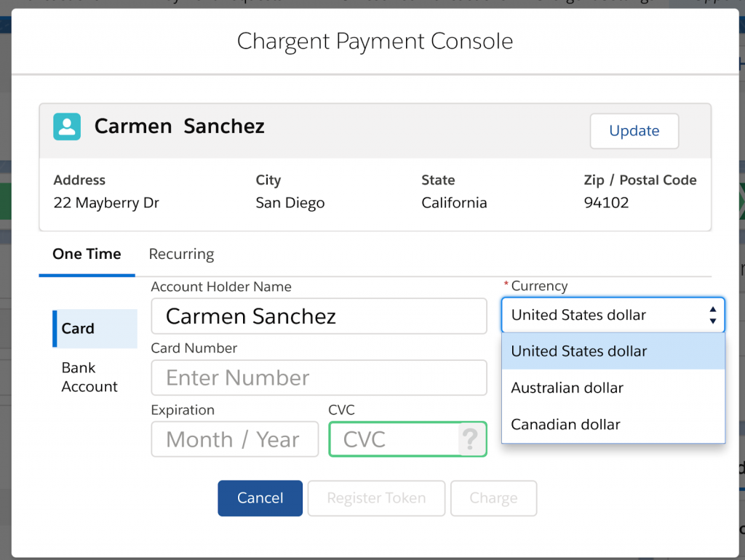Screen dimensions: 745x560
Task: Click the Cancel button
Action: 260,497
